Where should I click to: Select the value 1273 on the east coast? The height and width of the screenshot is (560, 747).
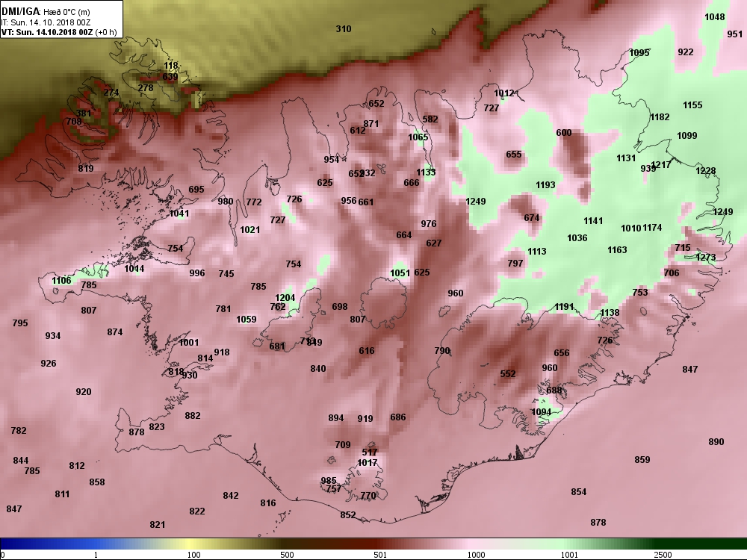click(706, 257)
